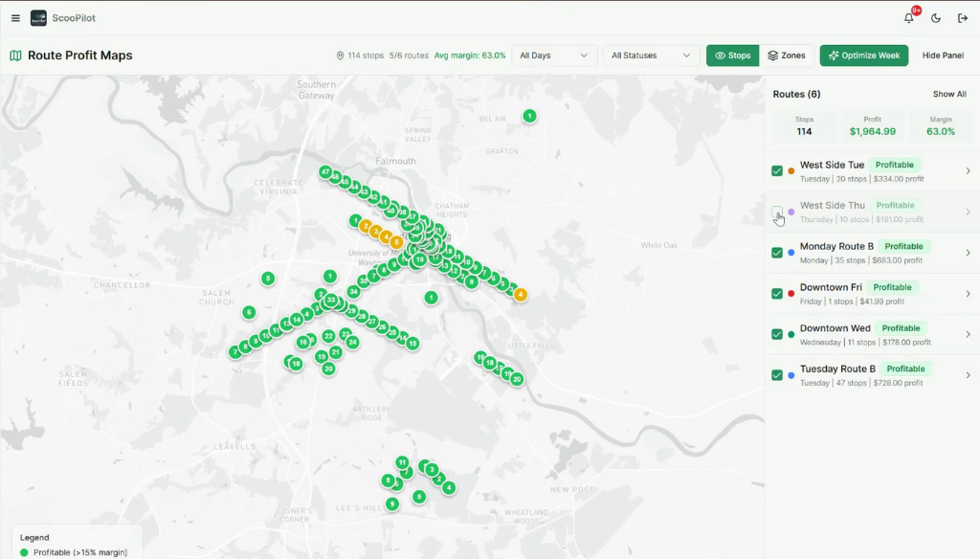Click the Profitable badge on Downtown Wed
The image size is (980, 559).
(x=901, y=328)
